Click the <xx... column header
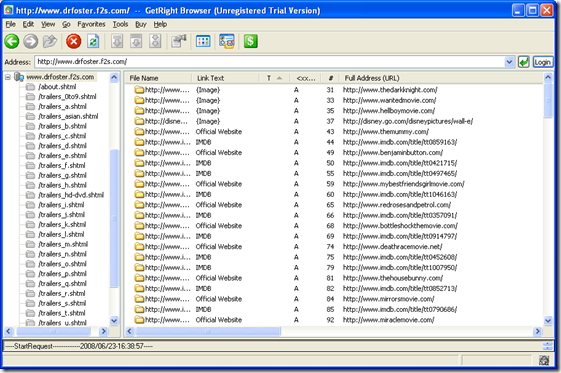 [306, 78]
